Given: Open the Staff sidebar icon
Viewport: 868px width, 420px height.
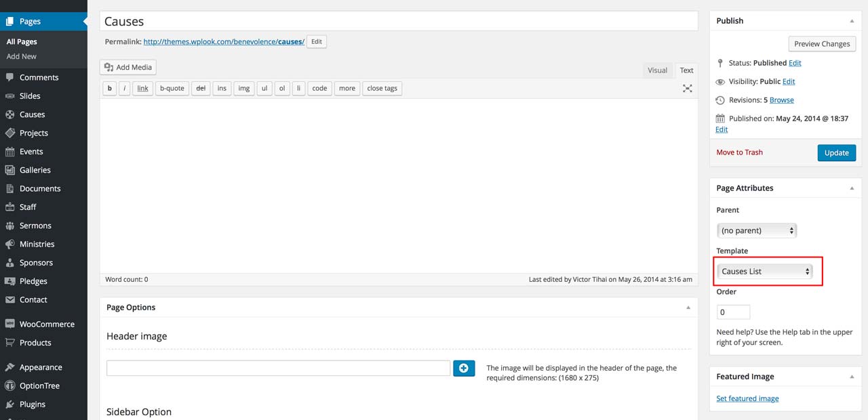Looking at the screenshot, I should point(9,207).
